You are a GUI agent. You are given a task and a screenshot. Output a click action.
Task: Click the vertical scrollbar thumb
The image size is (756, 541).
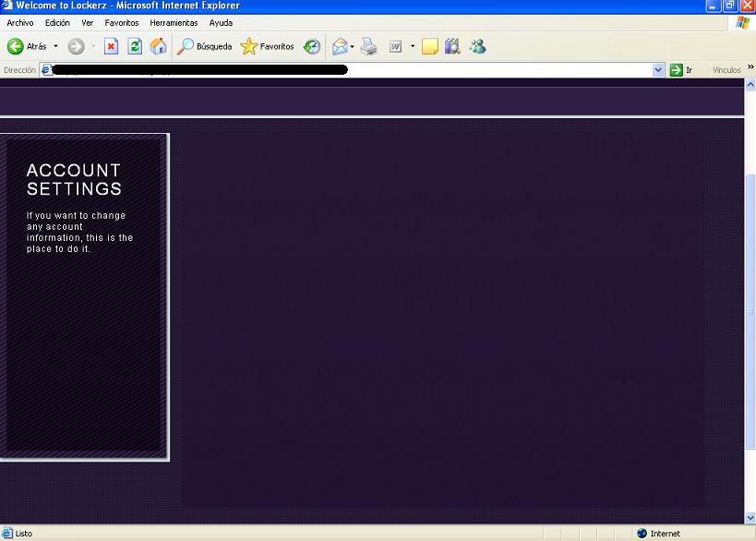click(750, 311)
